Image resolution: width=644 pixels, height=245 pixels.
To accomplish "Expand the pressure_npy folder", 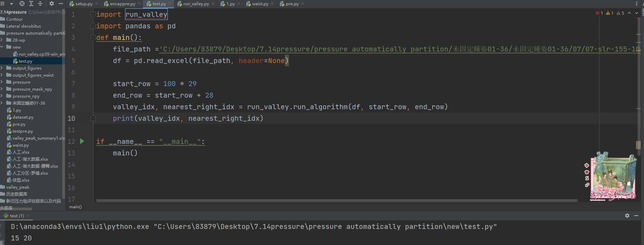I will tap(2, 96).
